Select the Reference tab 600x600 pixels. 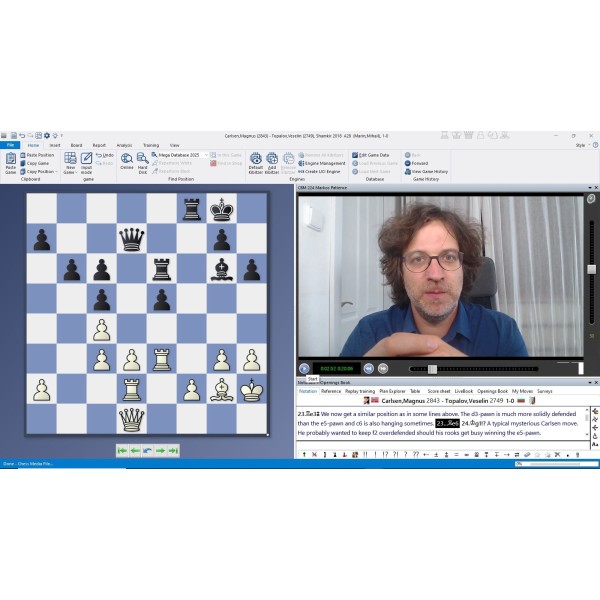pyautogui.click(x=331, y=391)
